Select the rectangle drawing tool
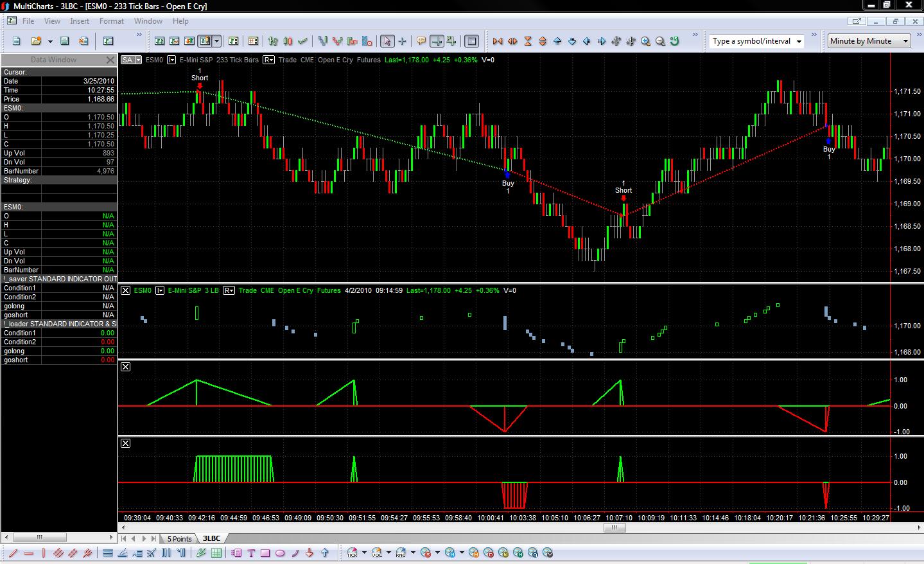This screenshot has height=564, width=924. pyautogui.click(x=265, y=552)
